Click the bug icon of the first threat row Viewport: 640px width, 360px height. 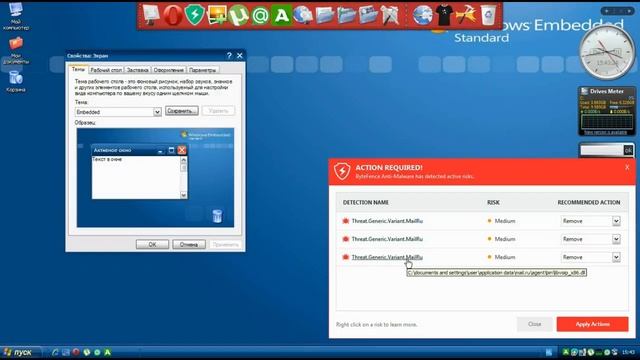(345, 221)
